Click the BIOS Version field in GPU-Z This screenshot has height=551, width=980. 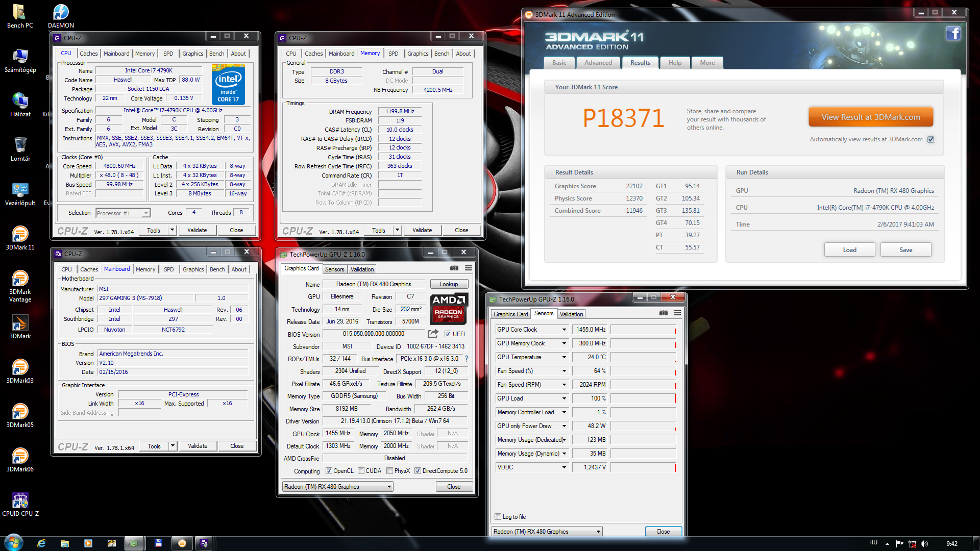point(374,334)
